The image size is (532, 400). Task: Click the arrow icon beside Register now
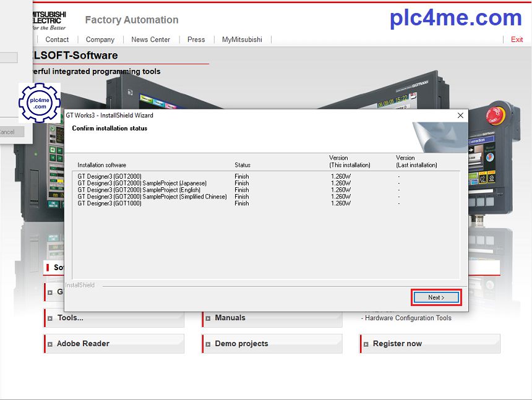366,344
